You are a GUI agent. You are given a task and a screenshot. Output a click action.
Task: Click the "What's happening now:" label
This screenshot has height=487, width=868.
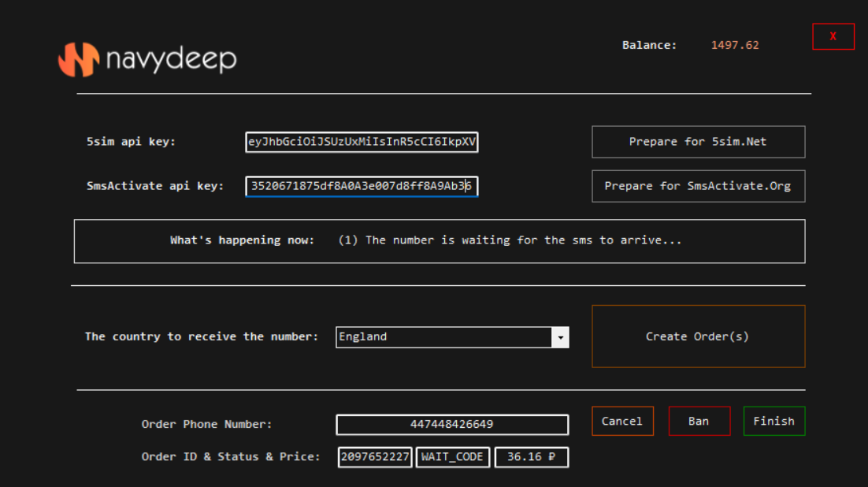242,240
